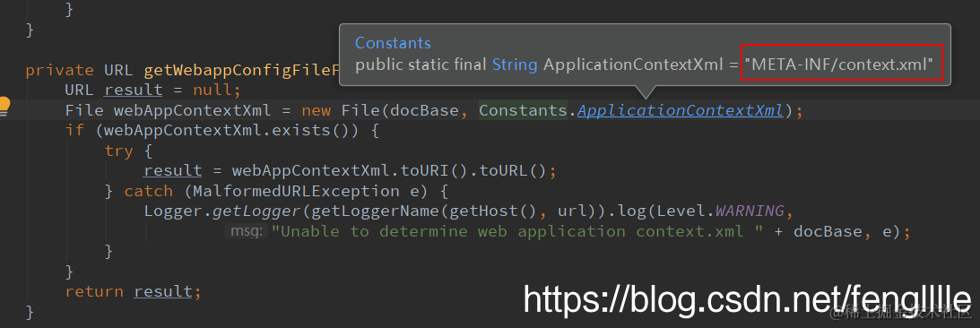The image size is (980, 328).
Task: Click the ApplicationContextXml reference in code
Action: [x=680, y=110]
